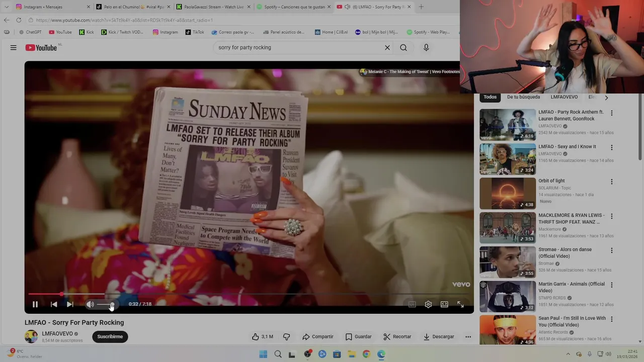Image resolution: width=644 pixels, height=362 pixels.
Task: Open ChatGPT bookmark
Action: click(30, 32)
